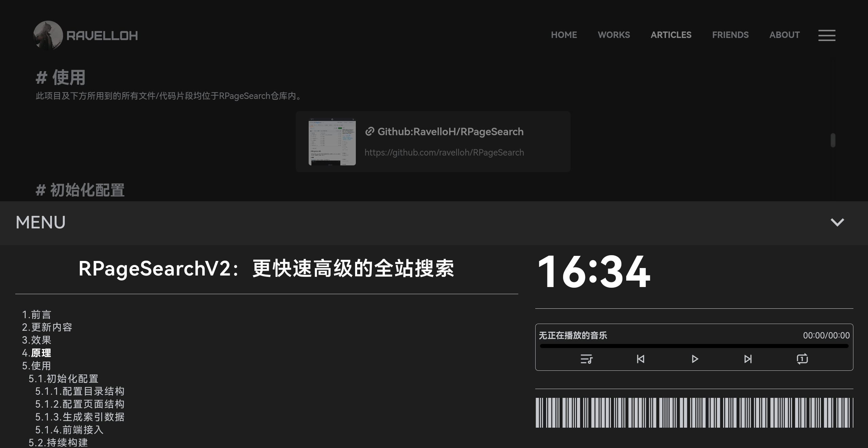Click the RAVELLOH site title
The image size is (868, 448).
(x=102, y=36)
